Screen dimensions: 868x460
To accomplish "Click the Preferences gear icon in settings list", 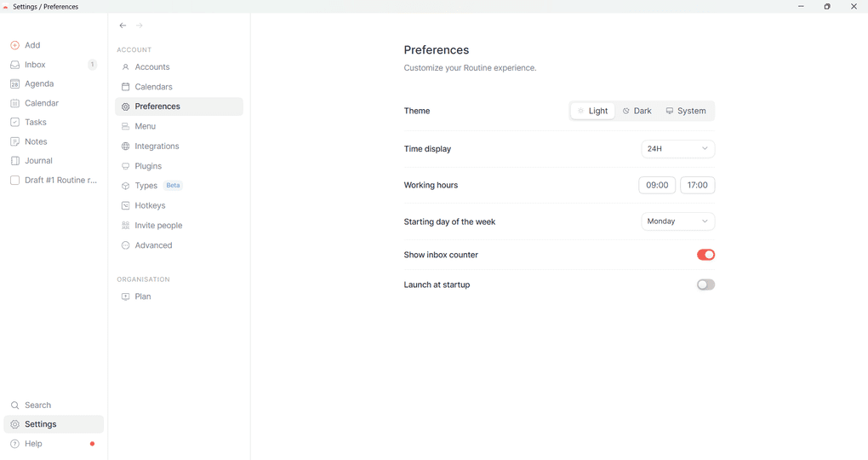I will click(126, 106).
